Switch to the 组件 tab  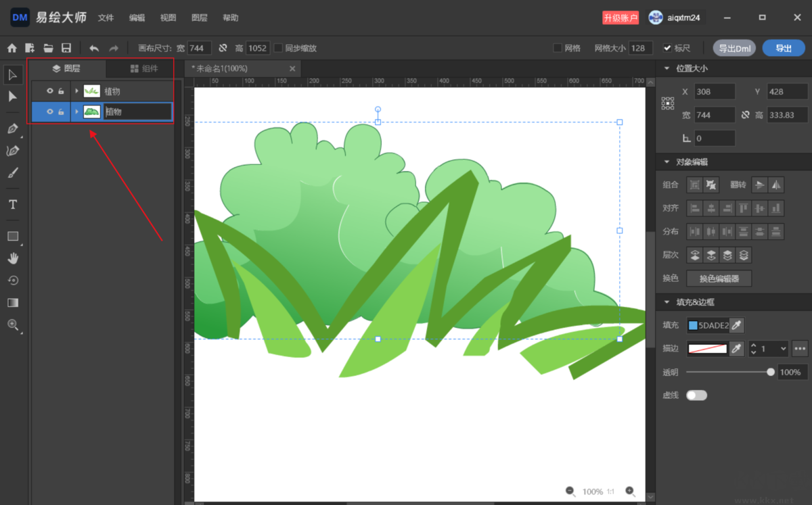coord(144,68)
